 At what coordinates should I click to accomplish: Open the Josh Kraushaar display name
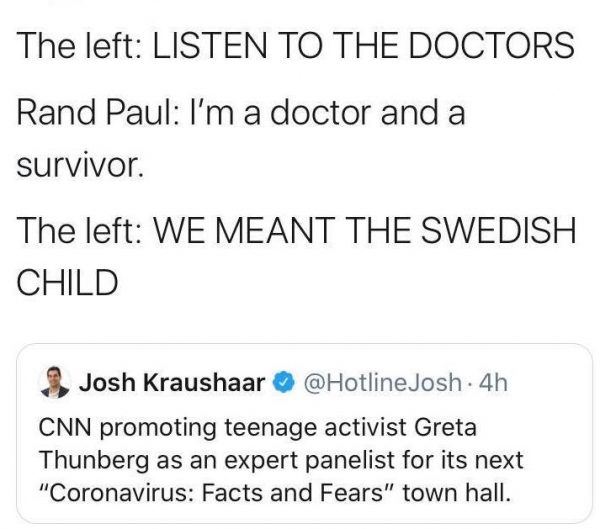point(172,382)
